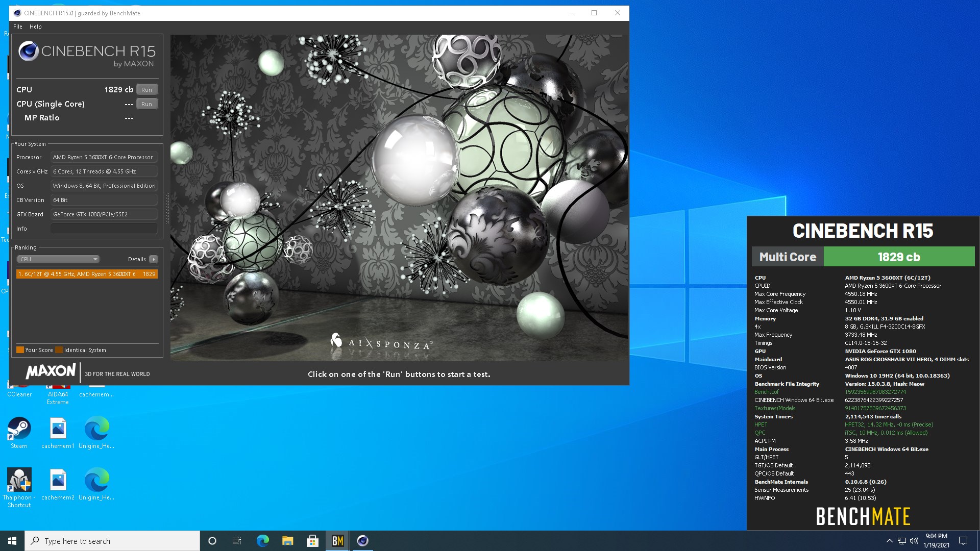Open network status tray icon
The width and height of the screenshot is (980, 551).
[x=902, y=541]
